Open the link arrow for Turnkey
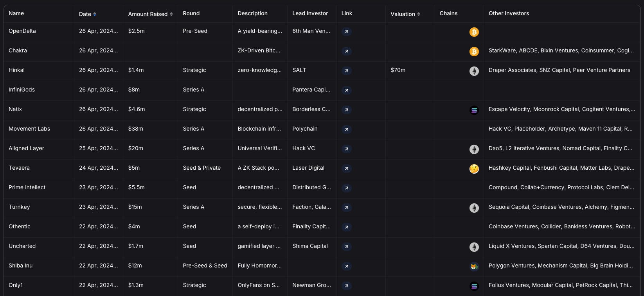The image size is (644, 296). 347,208
